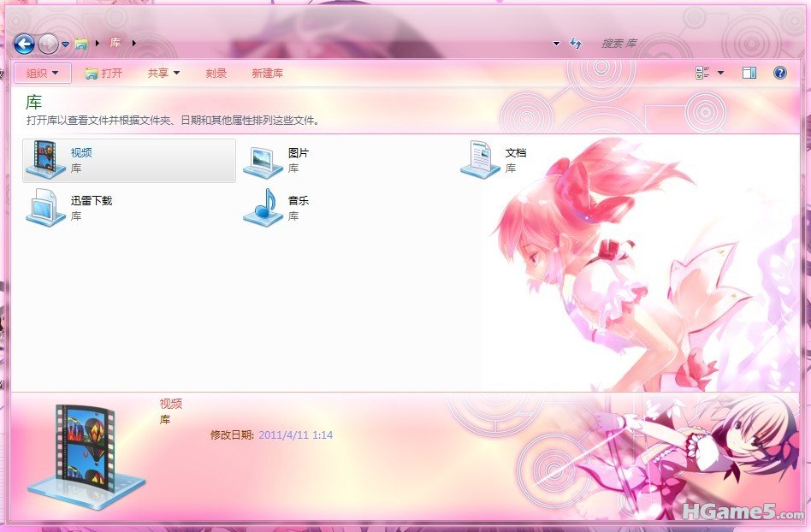This screenshot has height=532, width=811.
Task: Expand arrow before 库 in address bar
Action: [98, 43]
